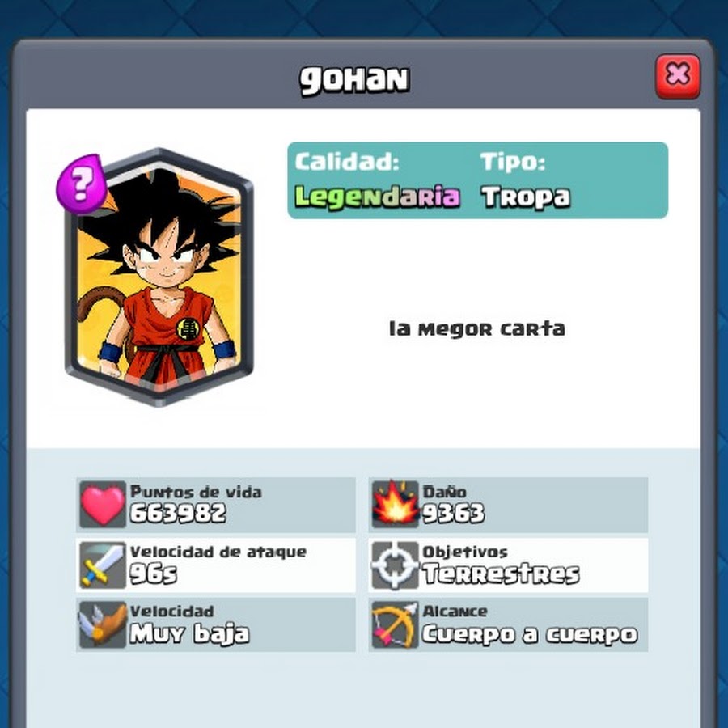This screenshot has height=728, width=728.
Task: Click the Alcance Cuerpo a cuerpo row
Action: 509,624
